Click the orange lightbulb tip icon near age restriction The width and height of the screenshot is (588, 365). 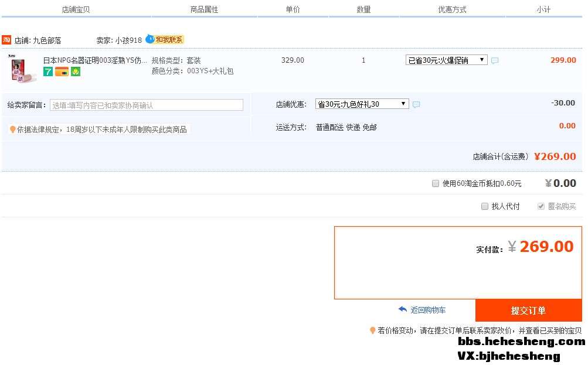click(x=12, y=129)
